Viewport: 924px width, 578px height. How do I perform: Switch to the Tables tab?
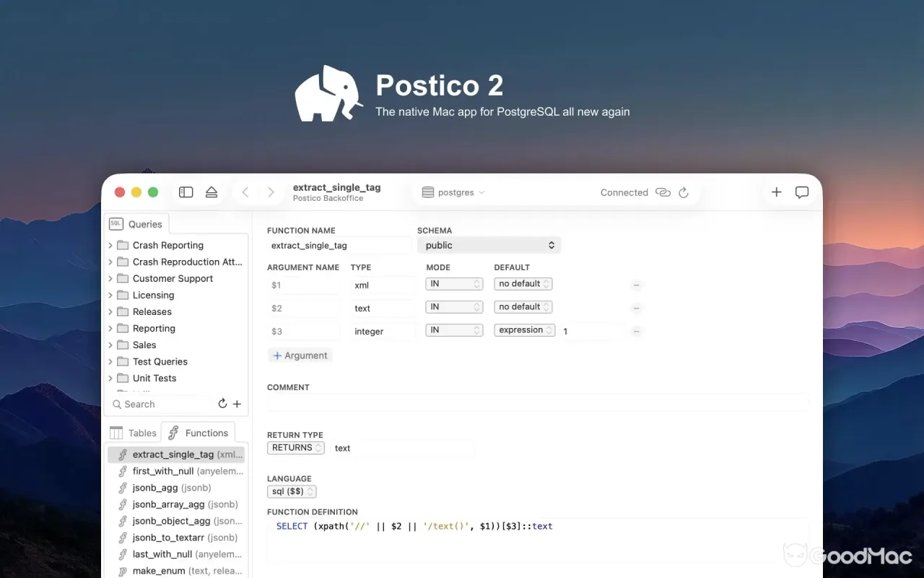tap(133, 433)
